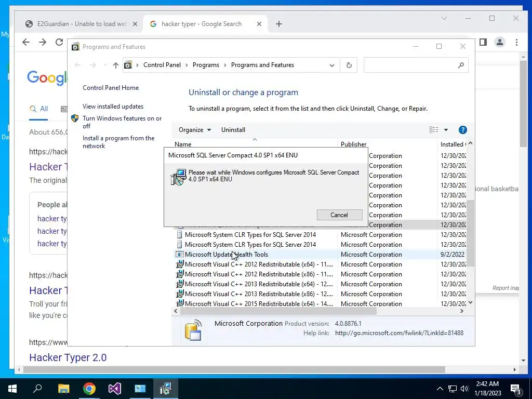The height and width of the screenshot is (399, 532).
Task: Open the Organize dropdown menu
Action: coord(195,130)
